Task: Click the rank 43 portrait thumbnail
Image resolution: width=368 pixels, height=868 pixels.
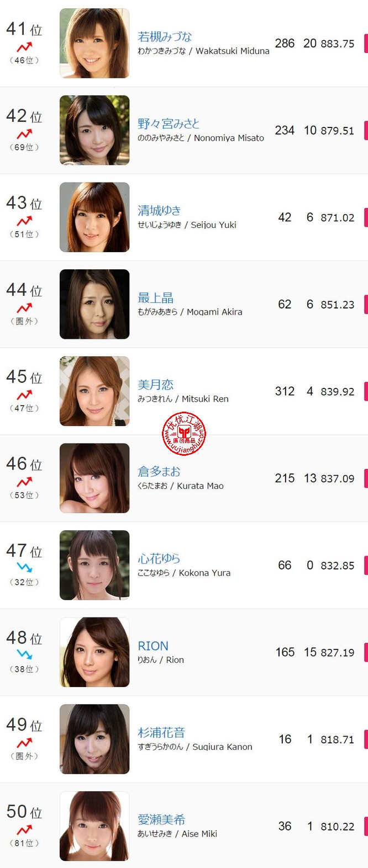Action: 94,217
